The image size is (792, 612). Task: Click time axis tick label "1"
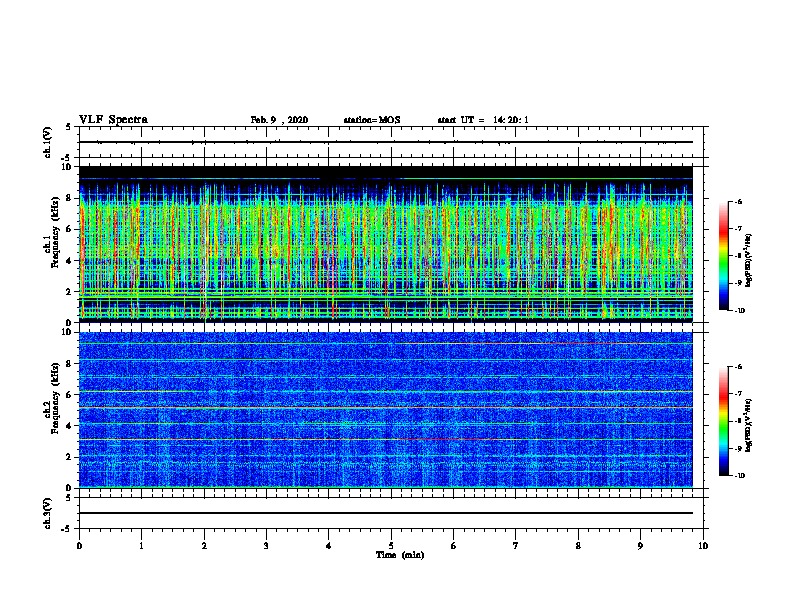click(x=141, y=546)
